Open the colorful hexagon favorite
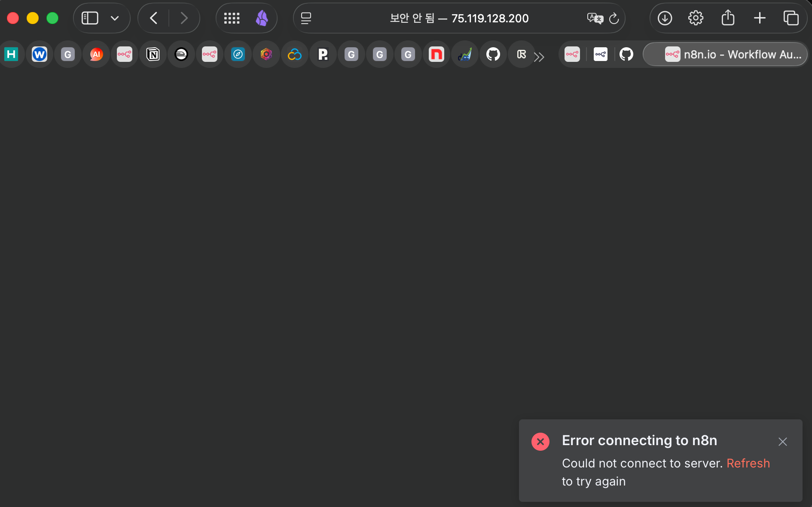 tap(266, 54)
